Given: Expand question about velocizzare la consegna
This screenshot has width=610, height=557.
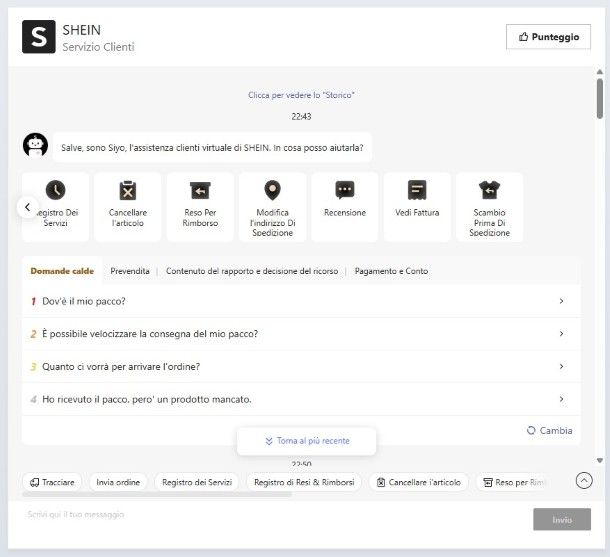Looking at the screenshot, I should pyautogui.click(x=301, y=334).
